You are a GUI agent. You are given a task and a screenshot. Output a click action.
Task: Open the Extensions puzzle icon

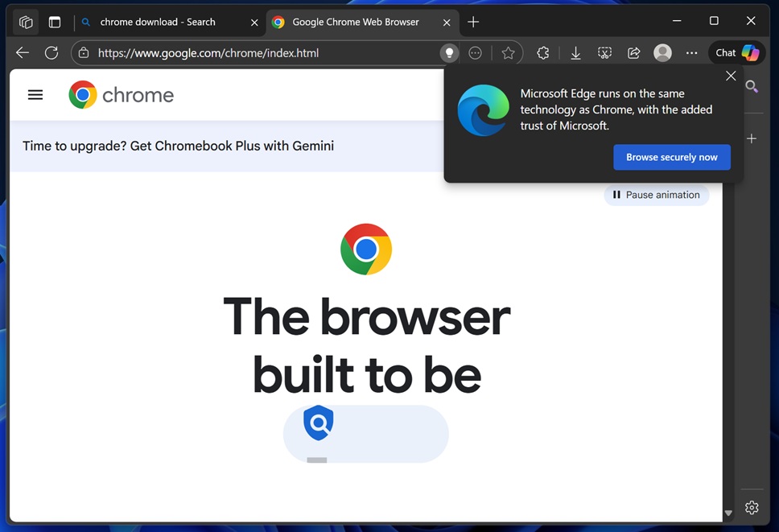tap(543, 53)
